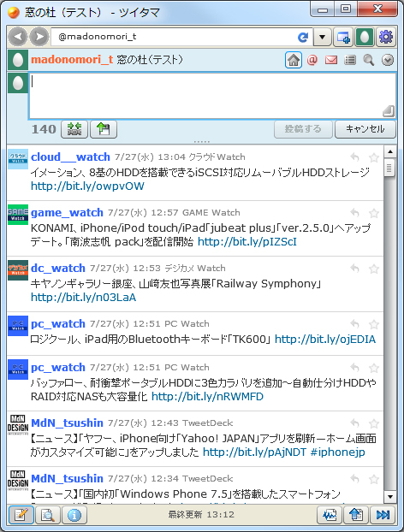
Task: Click the #iphonejp hashtag
Action: 338,452
